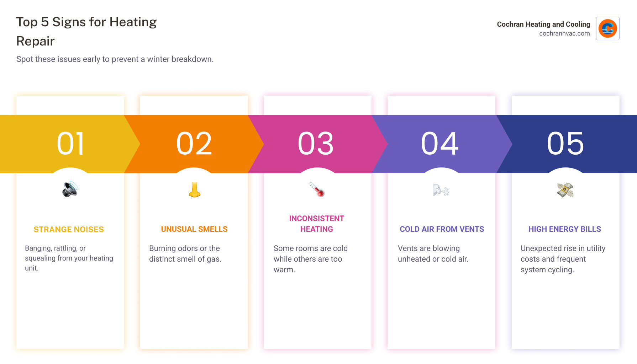Click the Cochran Heating and Cooling name
Screen dimensions: 637x364
tap(543, 24)
